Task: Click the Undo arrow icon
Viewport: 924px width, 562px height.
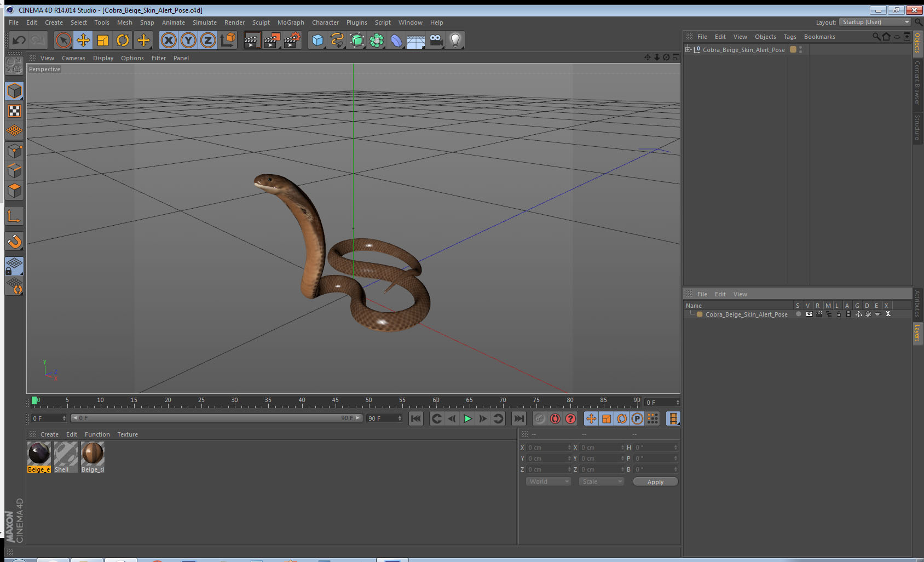Action: 19,40
